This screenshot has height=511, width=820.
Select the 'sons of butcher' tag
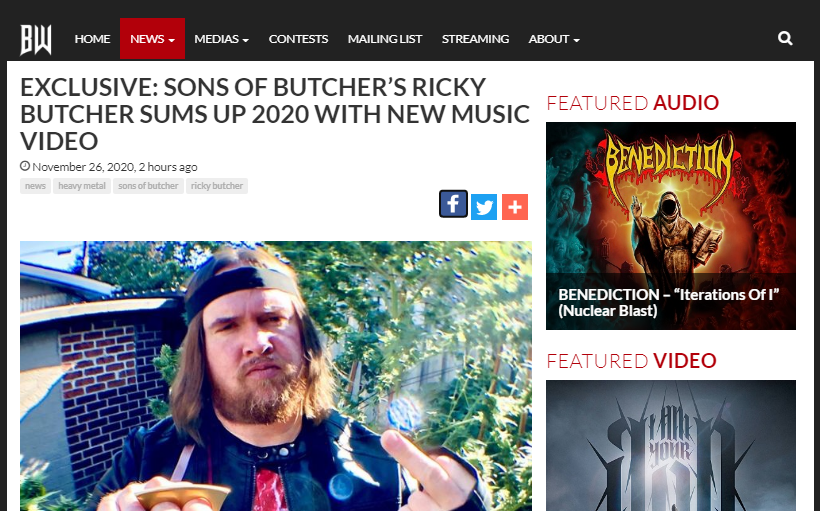[x=148, y=186]
